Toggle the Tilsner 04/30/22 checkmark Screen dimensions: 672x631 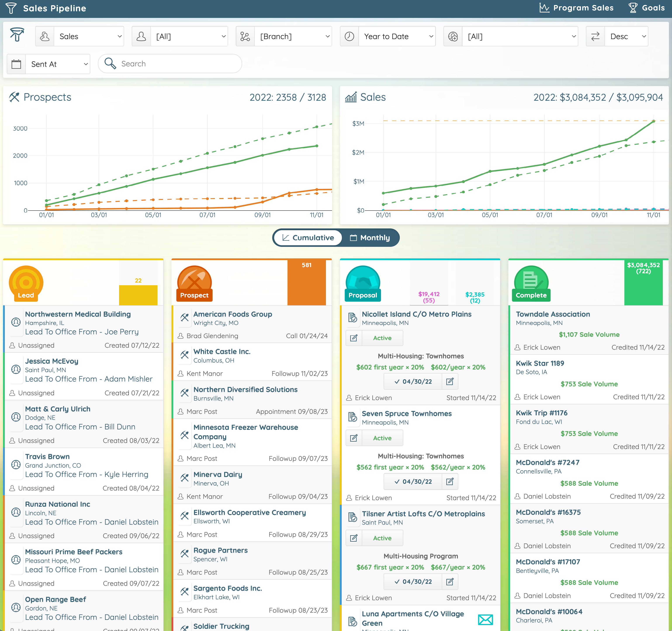(413, 582)
